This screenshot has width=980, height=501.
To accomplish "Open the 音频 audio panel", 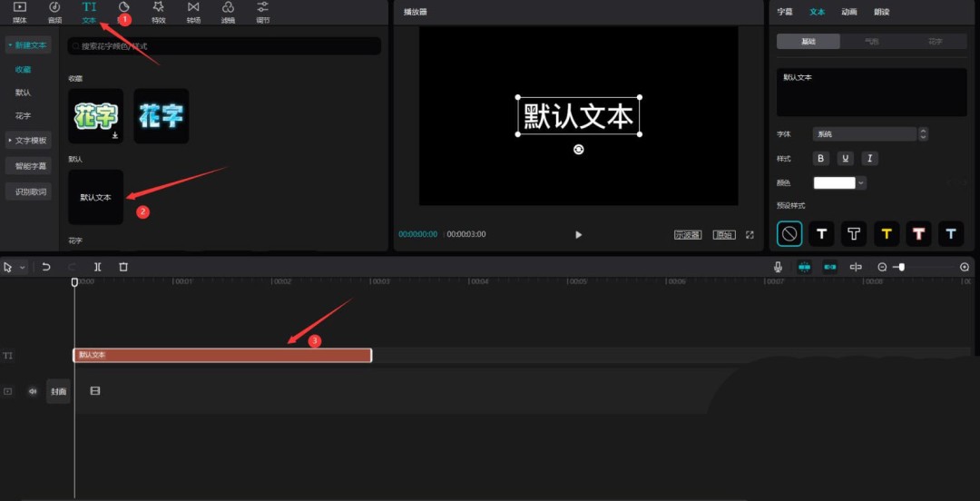I will pyautogui.click(x=54, y=11).
